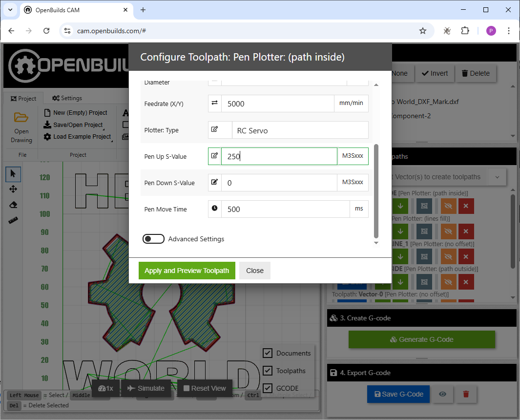Toggle visibility of path outside toolpath
Screen dimensions: 520x420
click(x=448, y=282)
